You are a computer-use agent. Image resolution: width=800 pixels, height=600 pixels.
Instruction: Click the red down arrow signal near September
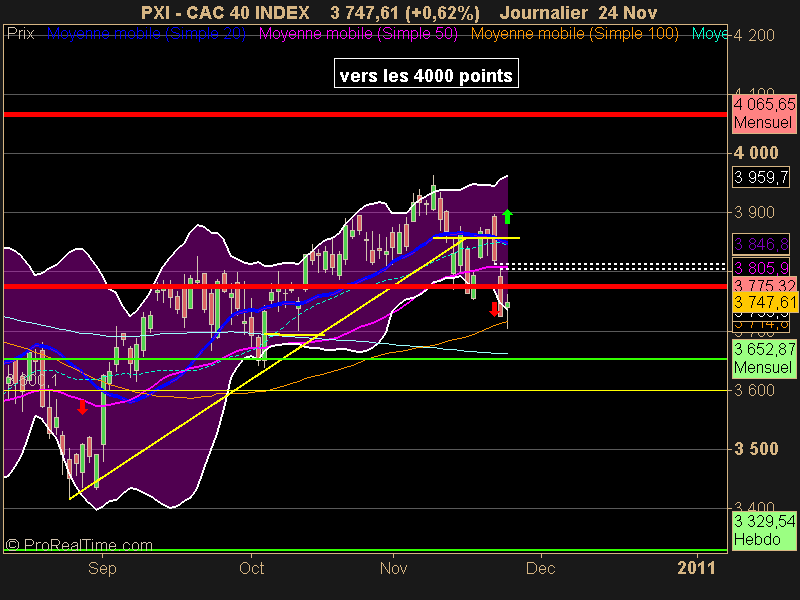point(83,407)
